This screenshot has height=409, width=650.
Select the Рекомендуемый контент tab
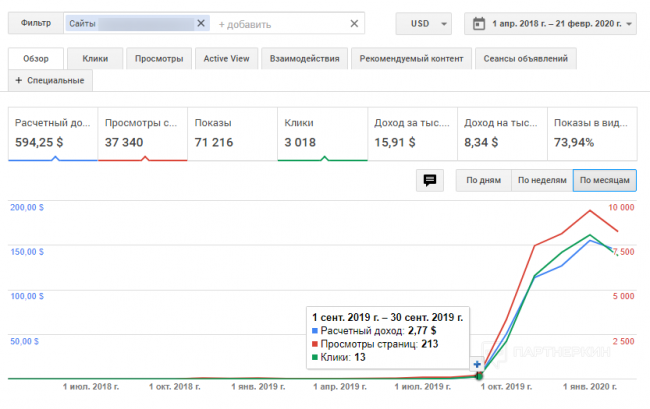(410, 59)
